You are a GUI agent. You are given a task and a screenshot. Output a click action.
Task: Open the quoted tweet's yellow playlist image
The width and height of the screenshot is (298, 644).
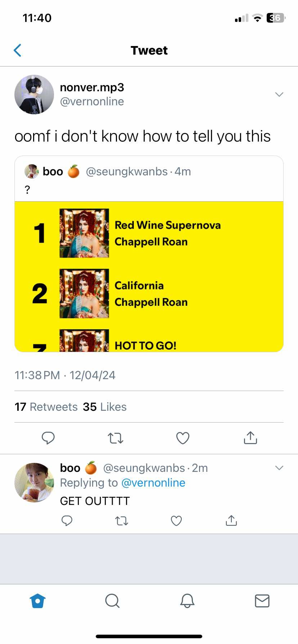pyautogui.click(x=149, y=277)
